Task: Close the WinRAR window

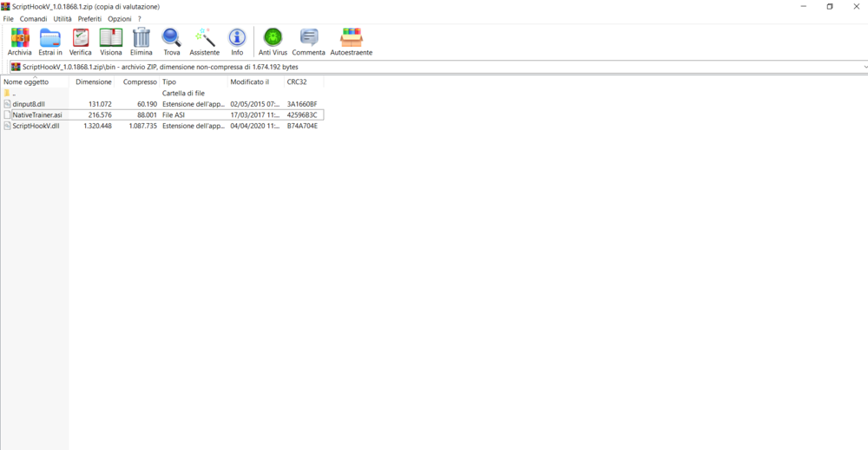Action: click(x=856, y=7)
